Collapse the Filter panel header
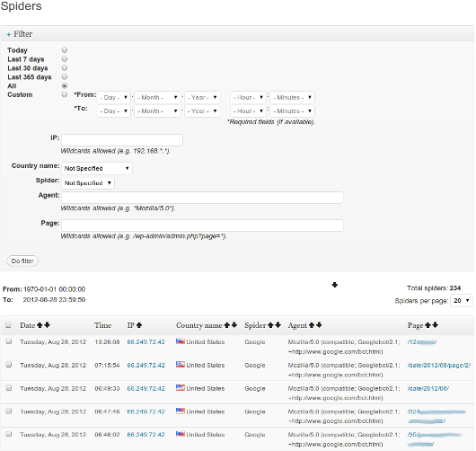This screenshot has height=451, width=476. click(x=20, y=34)
